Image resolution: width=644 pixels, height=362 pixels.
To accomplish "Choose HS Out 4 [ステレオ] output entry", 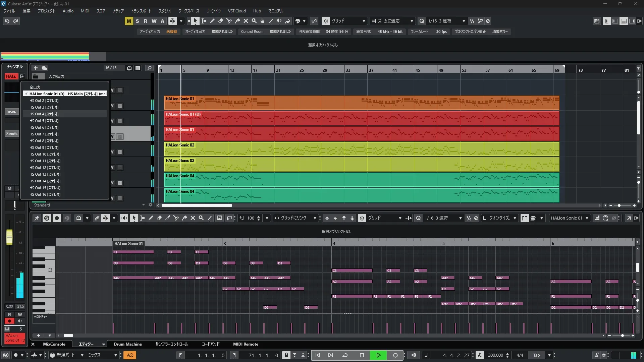I will tap(44, 114).
